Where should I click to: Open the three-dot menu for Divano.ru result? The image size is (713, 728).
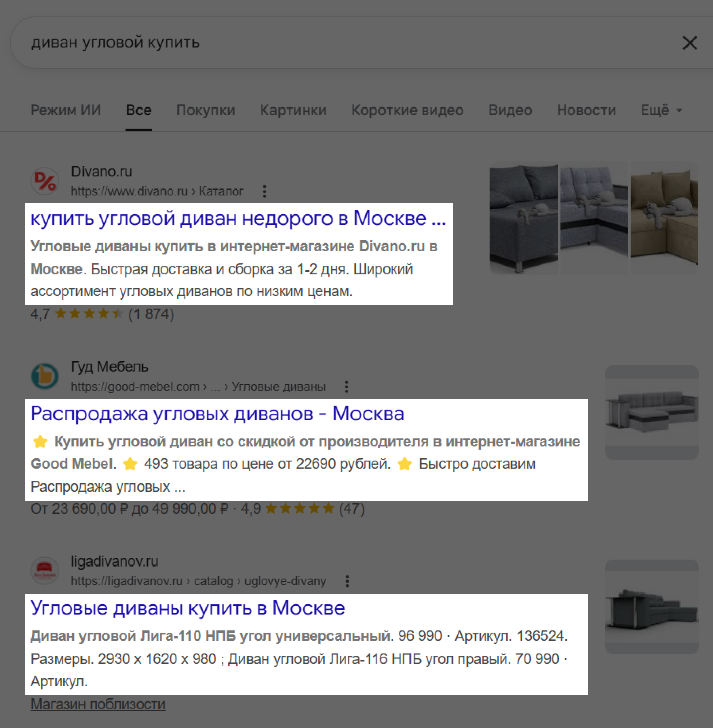tap(264, 192)
